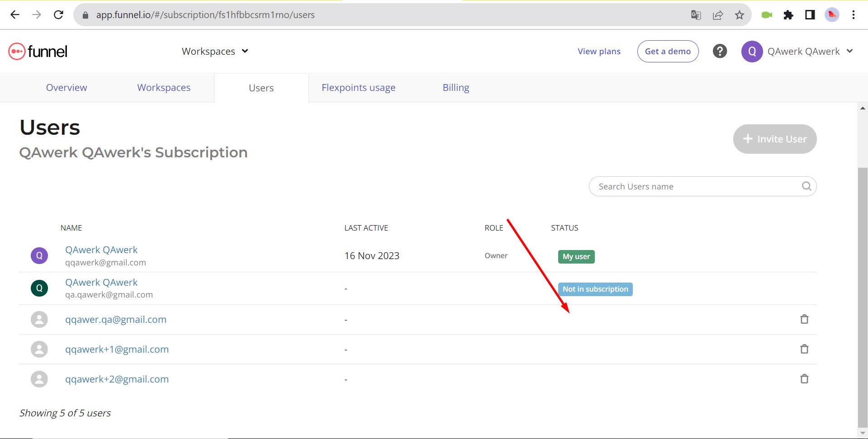Image resolution: width=868 pixels, height=439 pixels.
Task: Click the 16 Nov 2023 last active date
Action: [372, 256]
